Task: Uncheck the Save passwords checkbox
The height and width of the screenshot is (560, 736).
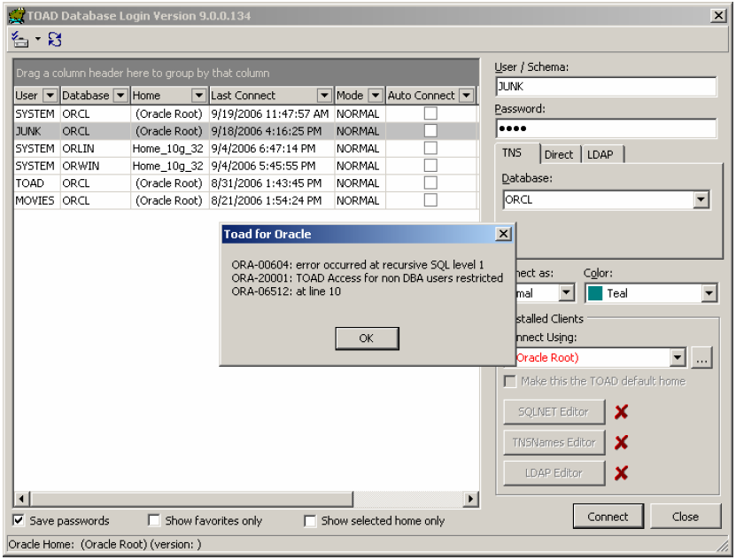Action: (19, 521)
